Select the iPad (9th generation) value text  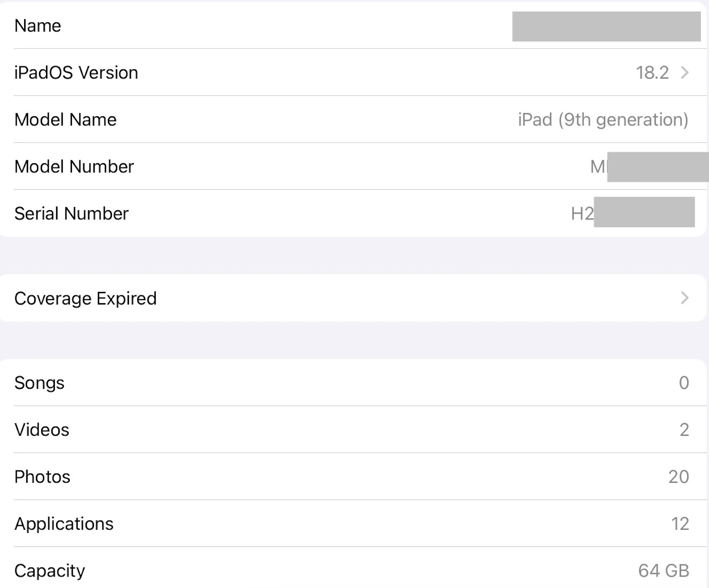click(603, 119)
